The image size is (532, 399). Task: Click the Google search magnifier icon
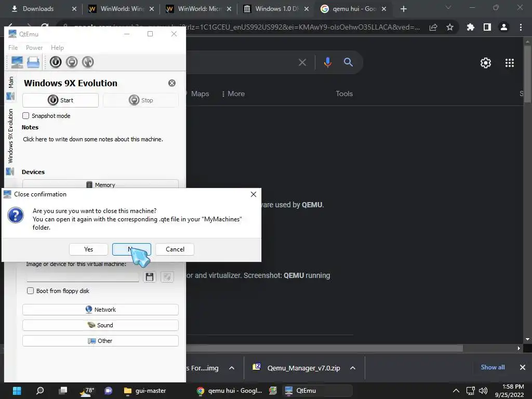coord(348,62)
